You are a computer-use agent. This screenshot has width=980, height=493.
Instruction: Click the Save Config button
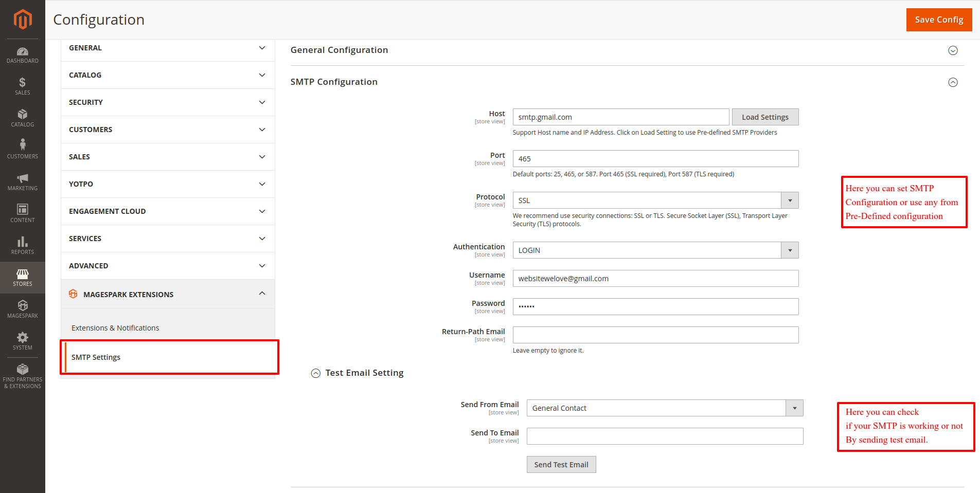[x=939, y=20]
